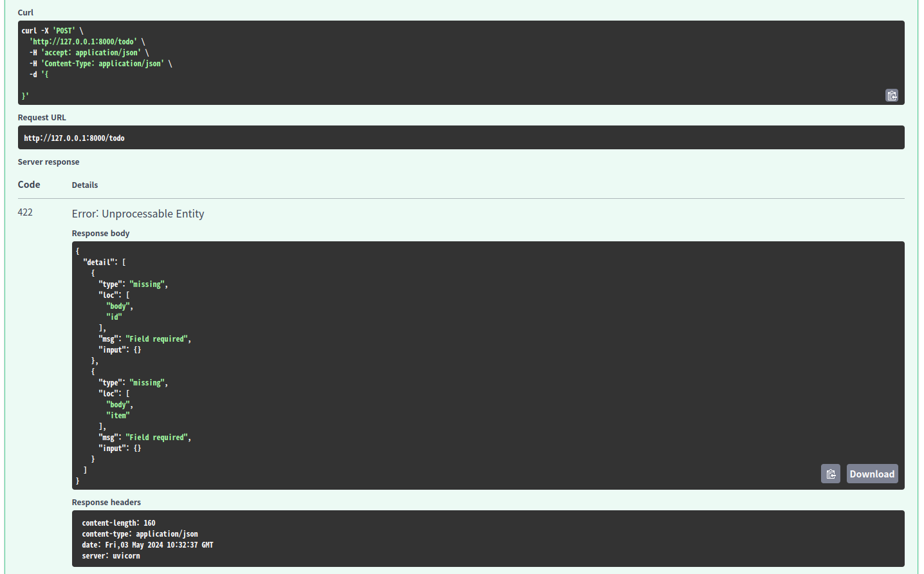
Task: Click the 'Response headers' label
Action: [106, 502]
